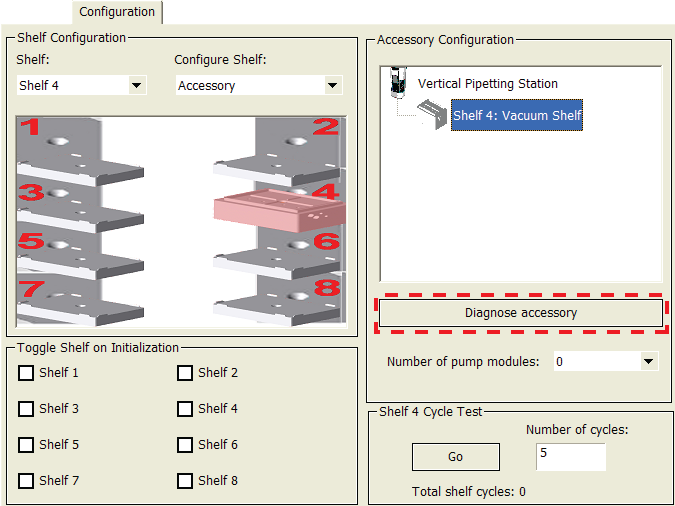Image resolution: width=675 pixels, height=506 pixels.
Task: Enable the Shelf 1 initialization checkbox
Action: point(26,373)
